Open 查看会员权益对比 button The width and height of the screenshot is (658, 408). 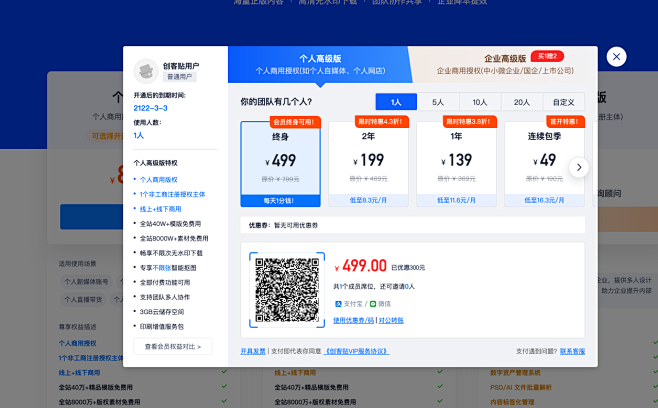(x=173, y=347)
